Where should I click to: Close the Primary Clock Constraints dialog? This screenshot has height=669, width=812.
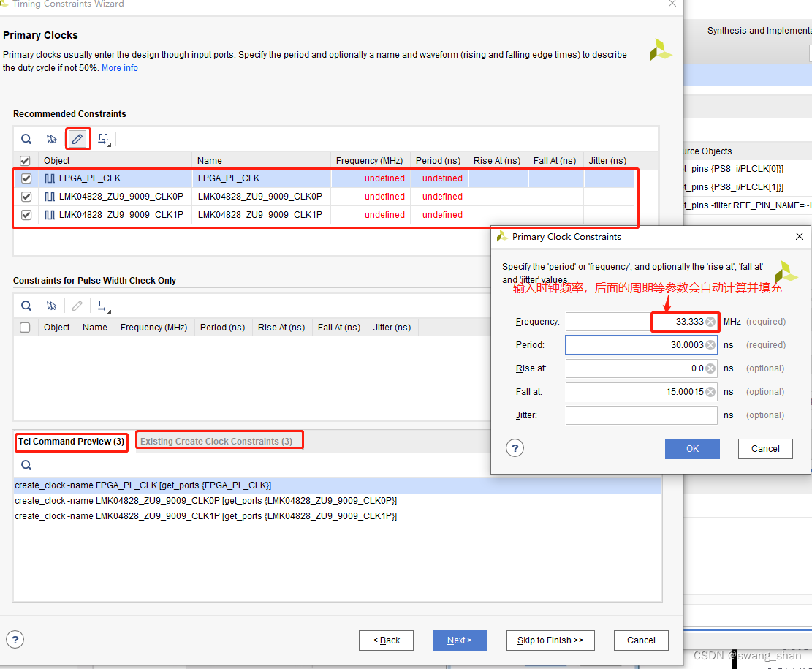pyautogui.click(x=799, y=236)
